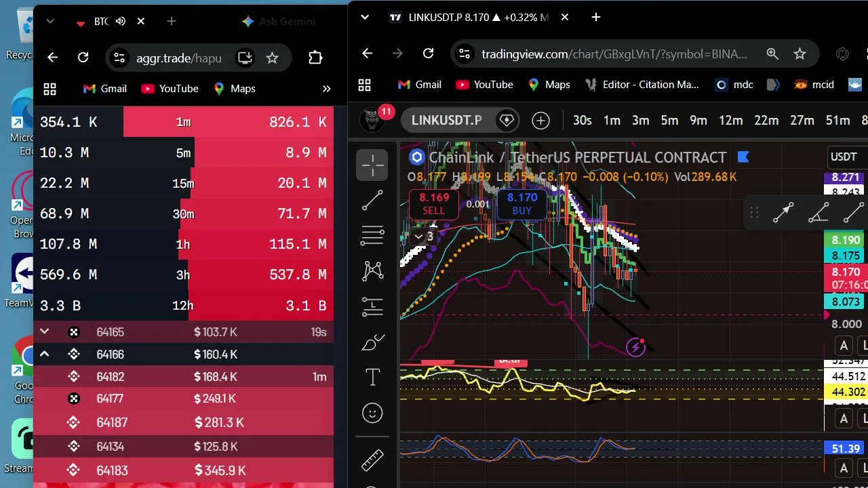Select the brush drawing tool
Image resolution: width=868 pixels, height=488 pixels.
click(x=372, y=342)
